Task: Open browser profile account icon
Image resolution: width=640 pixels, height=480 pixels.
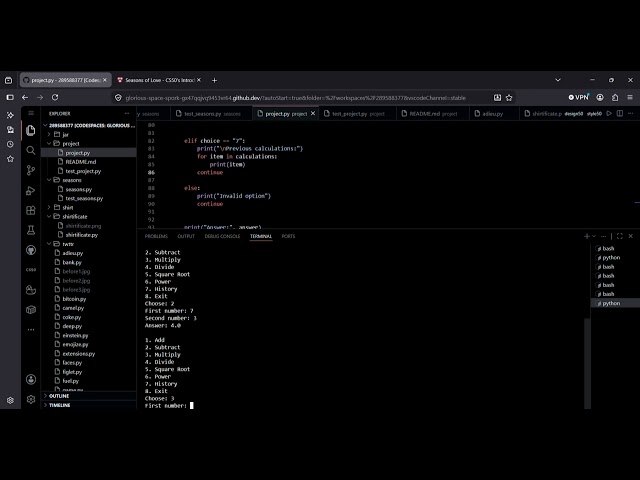Action: tap(600, 97)
